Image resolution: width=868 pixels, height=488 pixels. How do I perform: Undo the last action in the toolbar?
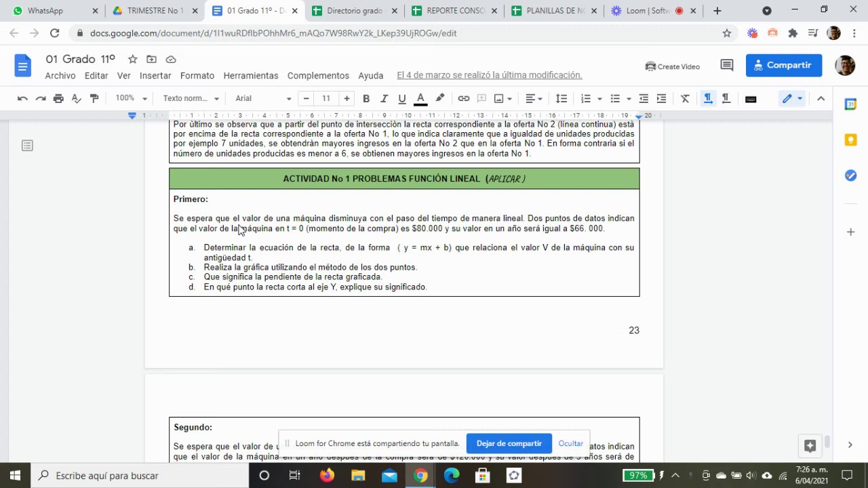coord(22,99)
